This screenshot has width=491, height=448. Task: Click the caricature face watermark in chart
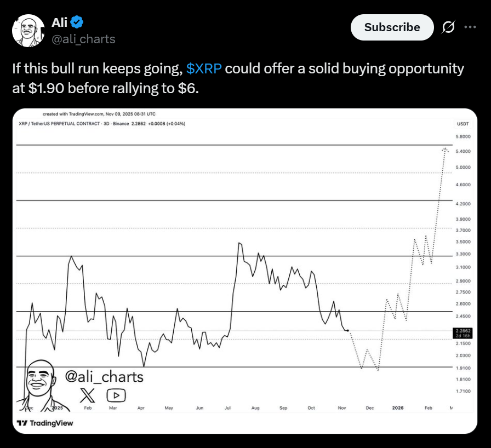pyautogui.click(x=43, y=381)
